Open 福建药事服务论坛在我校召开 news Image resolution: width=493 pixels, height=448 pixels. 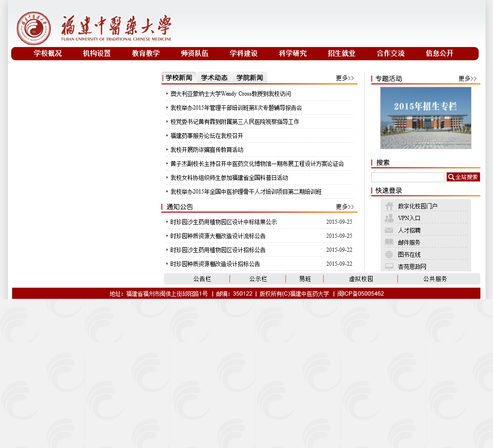(x=207, y=136)
